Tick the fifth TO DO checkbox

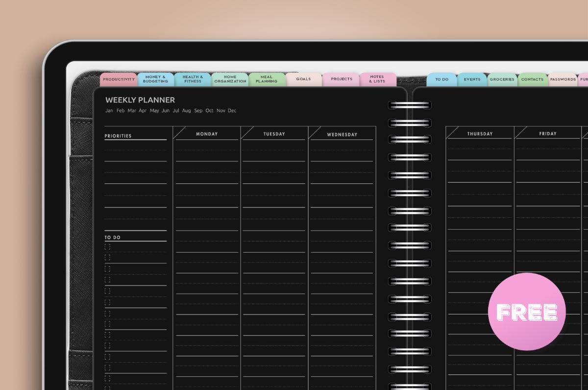coord(108,291)
